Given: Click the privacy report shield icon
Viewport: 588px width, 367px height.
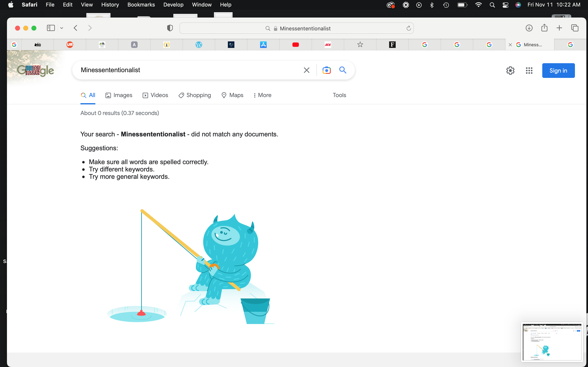Looking at the screenshot, I should pyautogui.click(x=170, y=28).
